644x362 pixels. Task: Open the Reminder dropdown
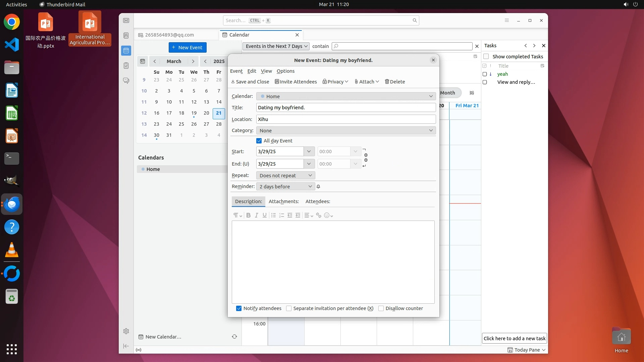(285, 186)
